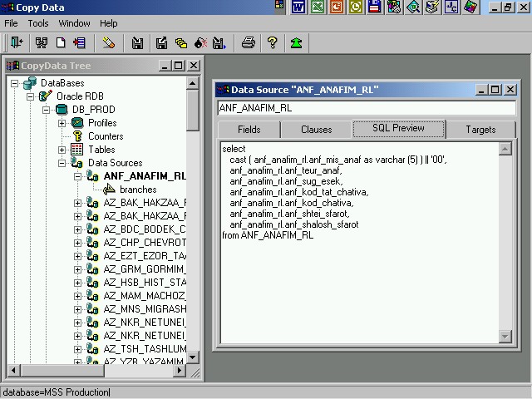Click the Print icon in the toolbar
The width and height of the screenshot is (532, 399).
[x=248, y=43]
